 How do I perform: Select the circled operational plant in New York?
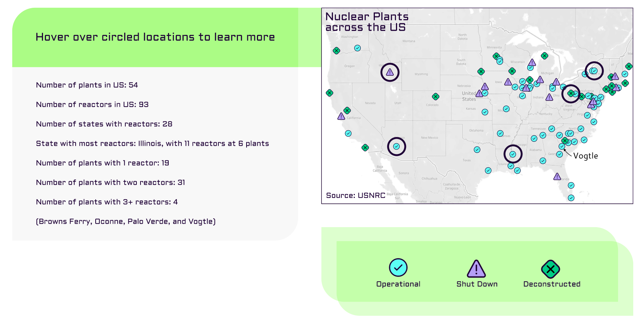click(594, 71)
